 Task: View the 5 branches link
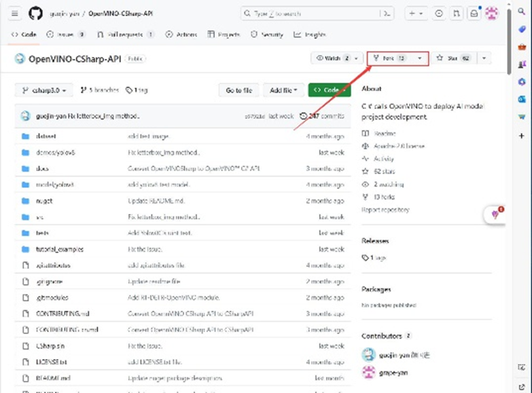(100, 90)
